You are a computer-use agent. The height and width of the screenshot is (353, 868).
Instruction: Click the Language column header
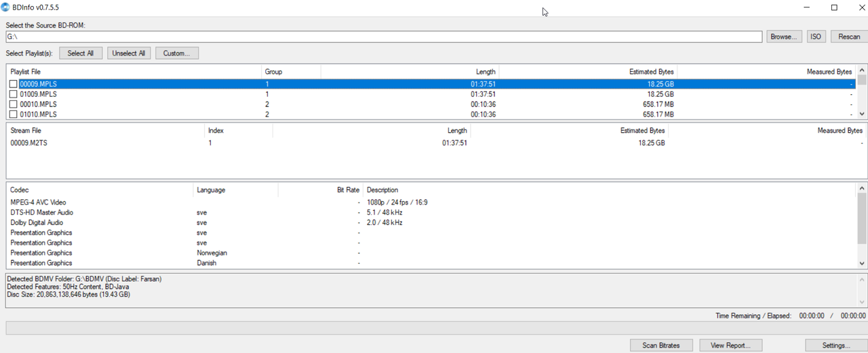(235, 190)
